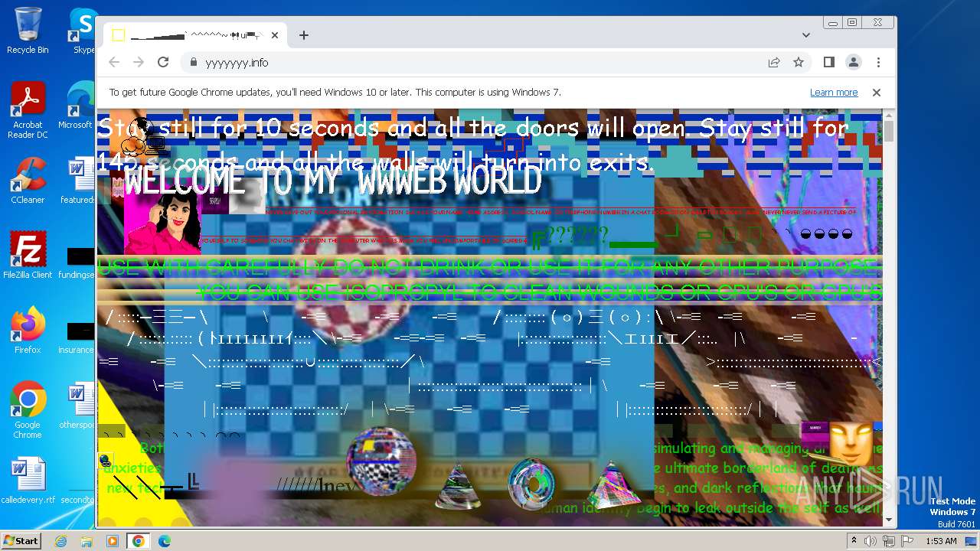980x551 pixels.
Task: Open the calledevery.rtf document
Action: 28,481
